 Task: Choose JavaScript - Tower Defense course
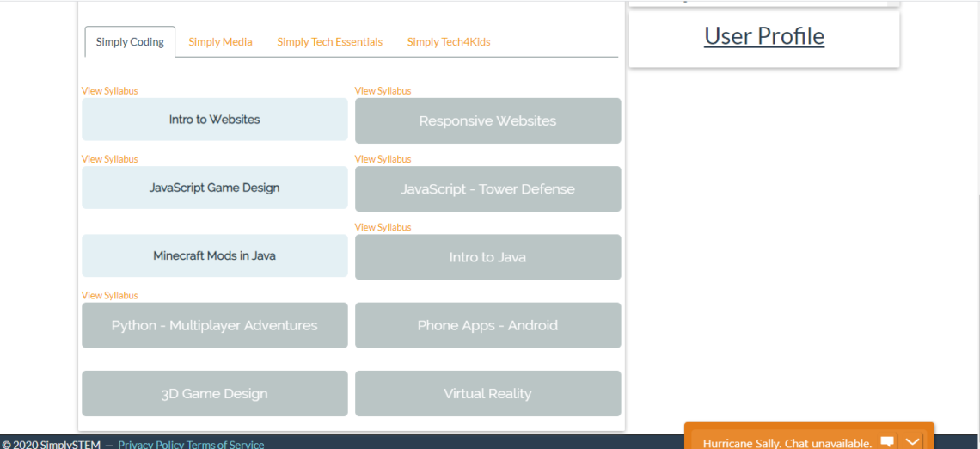pos(488,189)
